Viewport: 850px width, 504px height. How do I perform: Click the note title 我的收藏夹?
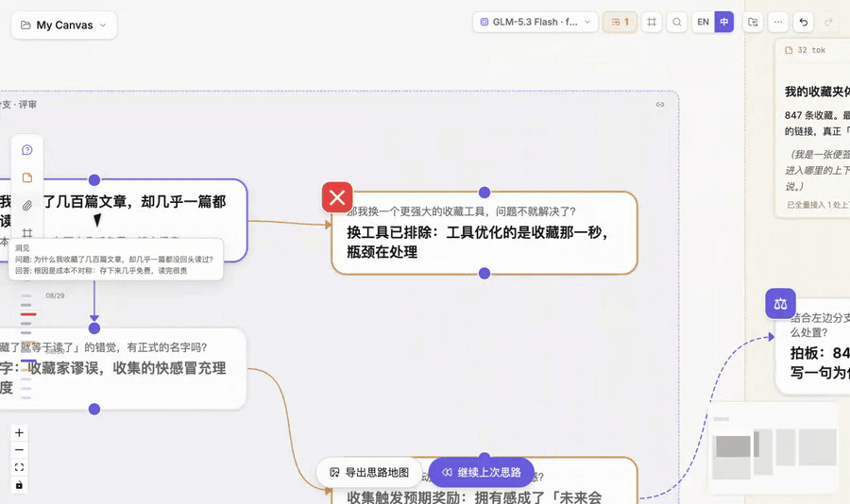click(817, 92)
